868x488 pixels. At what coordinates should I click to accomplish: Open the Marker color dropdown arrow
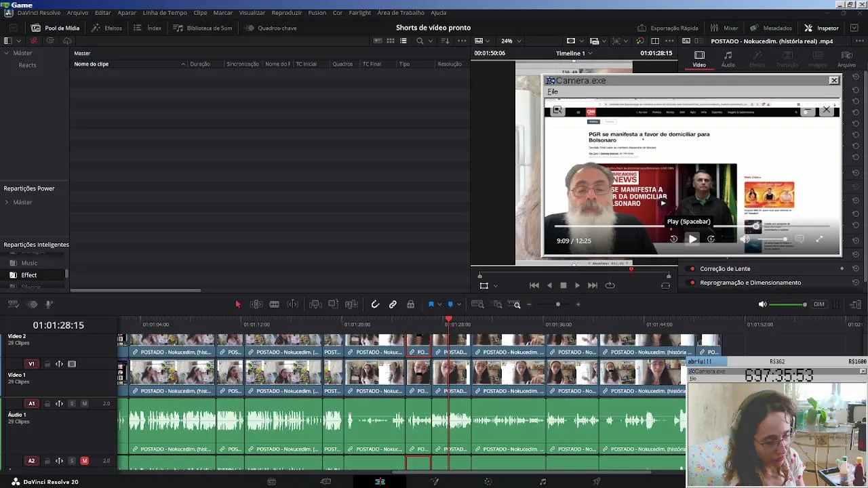(459, 304)
